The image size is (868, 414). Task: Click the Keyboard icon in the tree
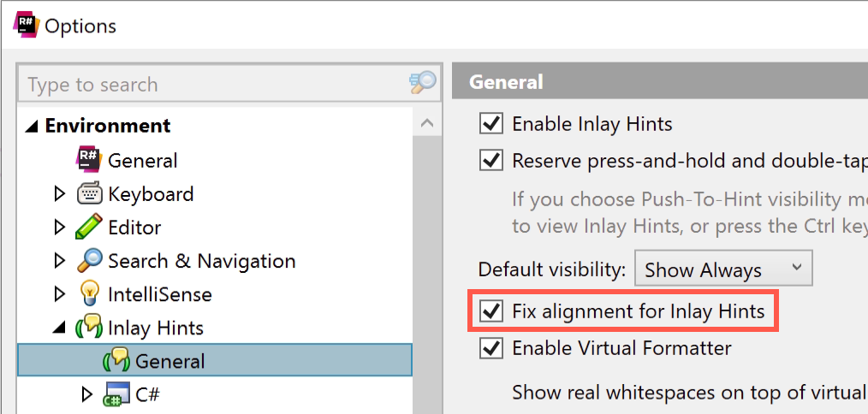(x=88, y=193)
